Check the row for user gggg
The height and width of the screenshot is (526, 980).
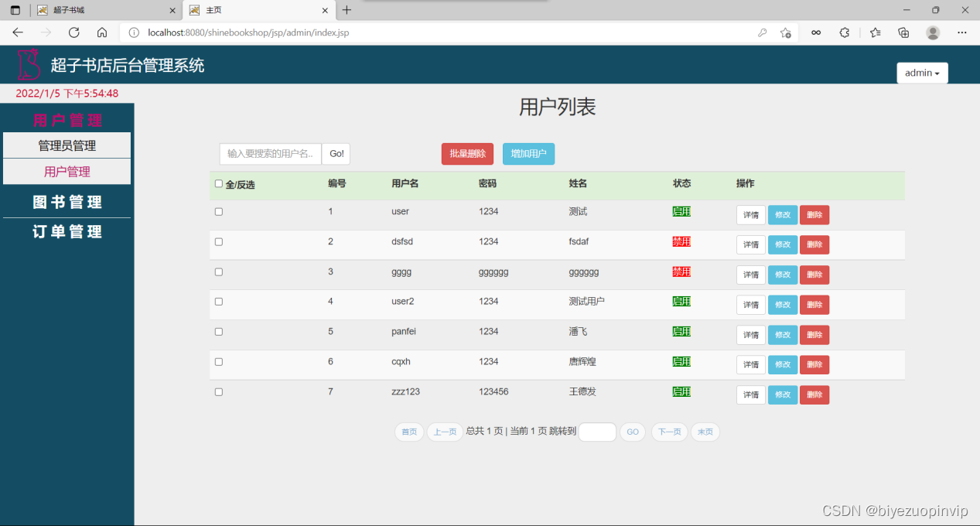219,272
